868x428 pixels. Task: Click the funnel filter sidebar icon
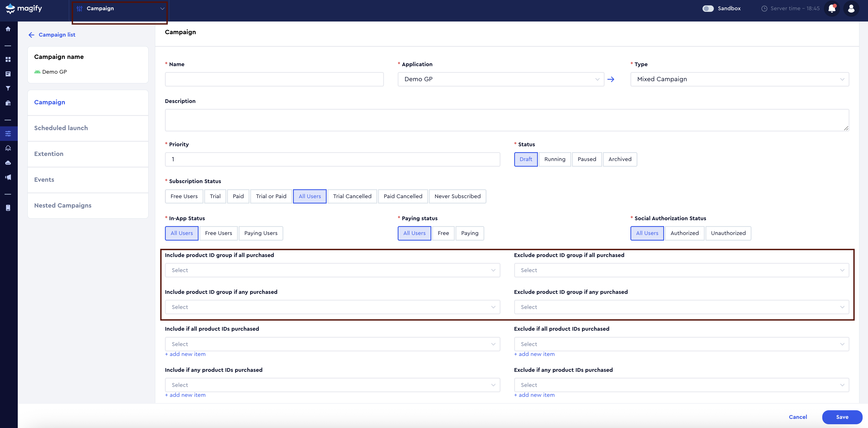(x=8, y=88)
